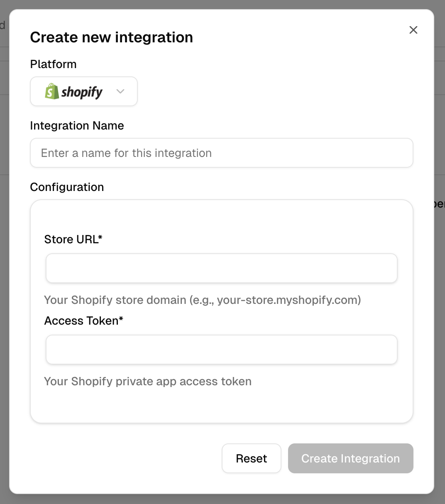This screenshot has width=445, height=504.
Task: Close the Create new integration dialog
Action: (x=413, y=30)
